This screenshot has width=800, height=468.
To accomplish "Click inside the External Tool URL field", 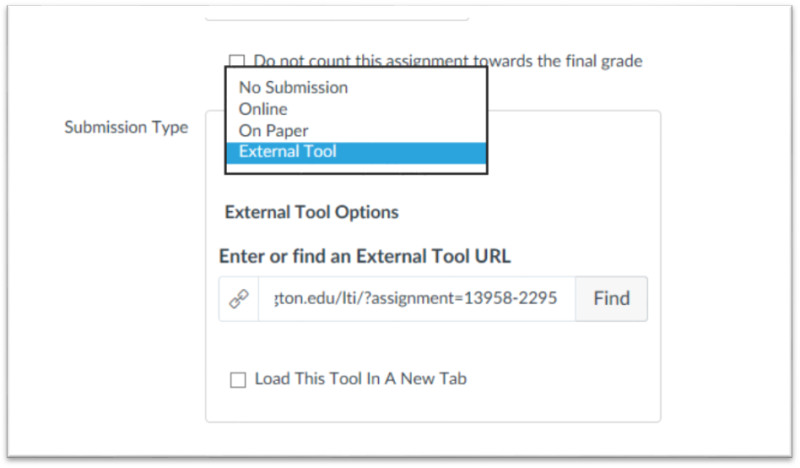I will pyautogui.click(x=417, y=299).
